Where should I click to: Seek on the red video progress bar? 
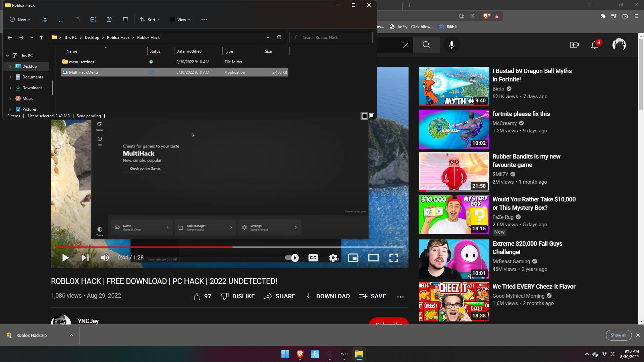click(x=144, y=247)
